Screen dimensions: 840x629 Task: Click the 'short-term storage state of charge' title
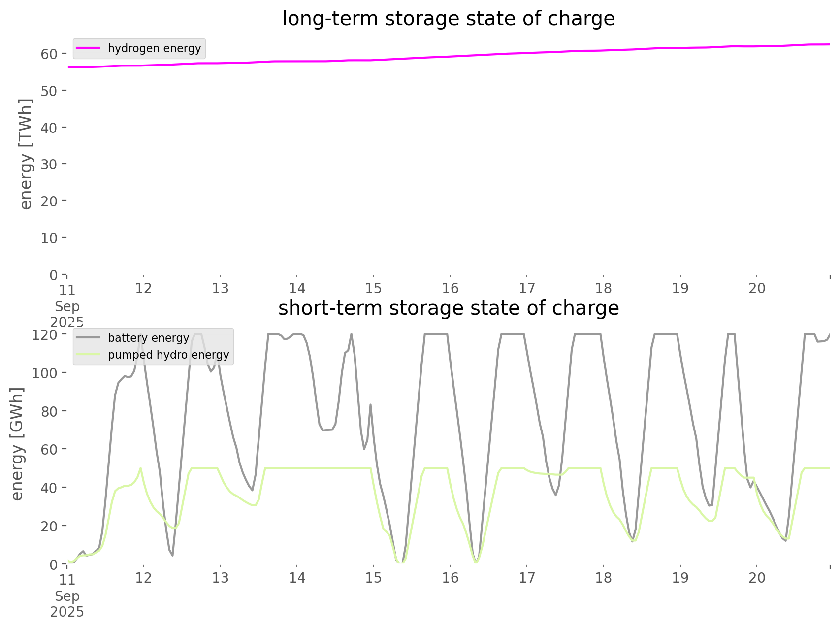click(448, 308)
